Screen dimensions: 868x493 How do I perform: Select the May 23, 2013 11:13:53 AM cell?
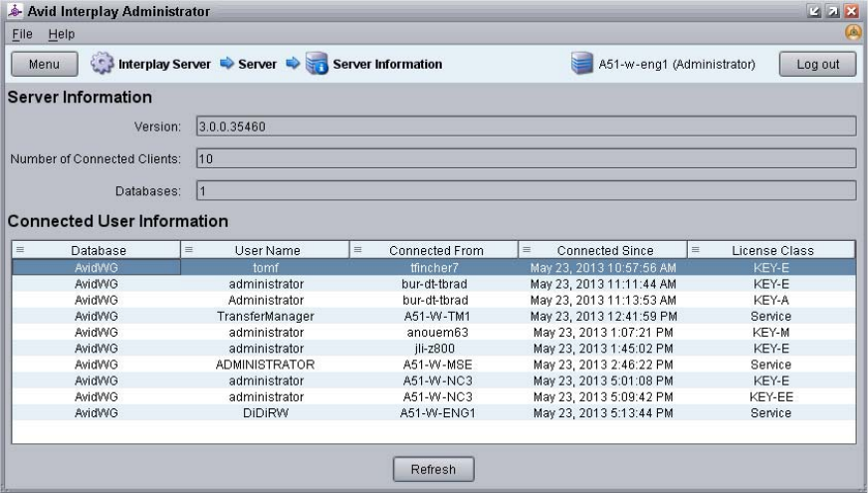tap(603, 300)
